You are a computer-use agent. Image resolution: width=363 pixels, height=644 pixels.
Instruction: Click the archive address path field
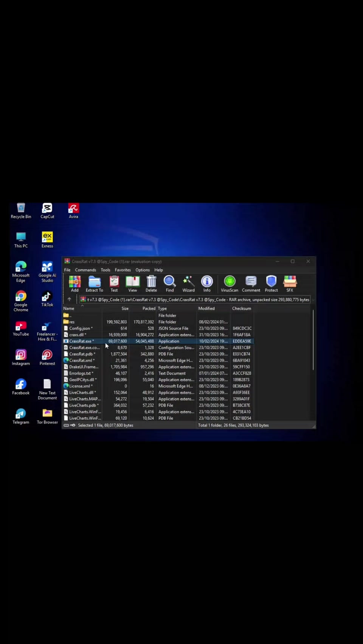pyautogui.click(x=195, y=300)
